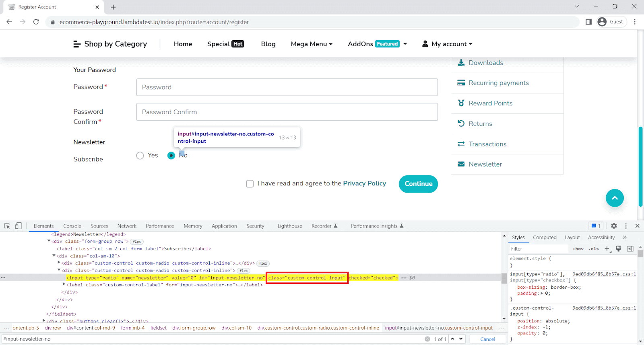
Task: Open Newsletter in sidebar
Action: [x=480, y=164]
